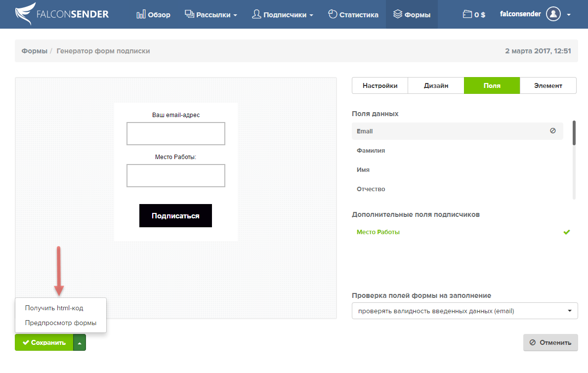Click the Обзор bar chart icon
The image size is (588, 373).
[141, 14]
